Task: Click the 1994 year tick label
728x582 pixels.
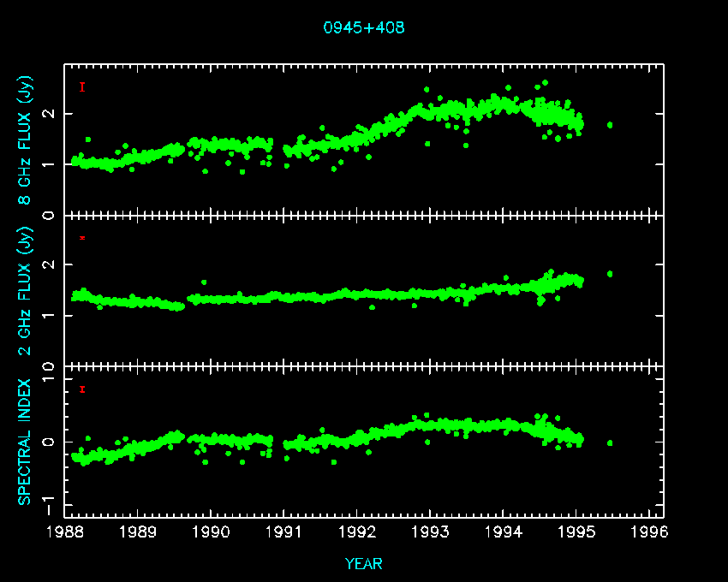Action: [x=504, y=533]
